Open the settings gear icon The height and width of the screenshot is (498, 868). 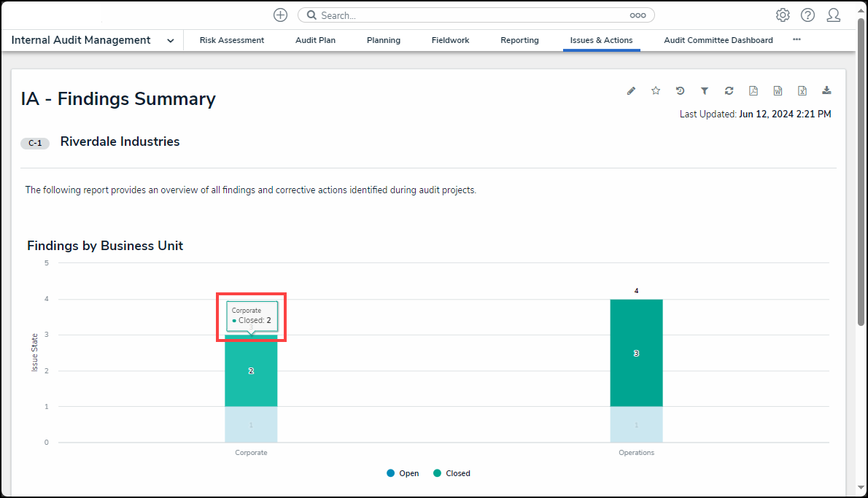pos(783,15)
